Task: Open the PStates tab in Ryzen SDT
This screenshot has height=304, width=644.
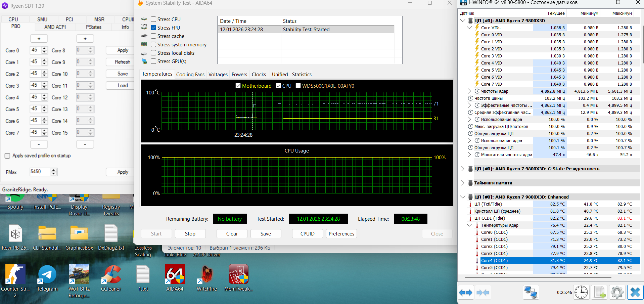Action: point(94,27)
